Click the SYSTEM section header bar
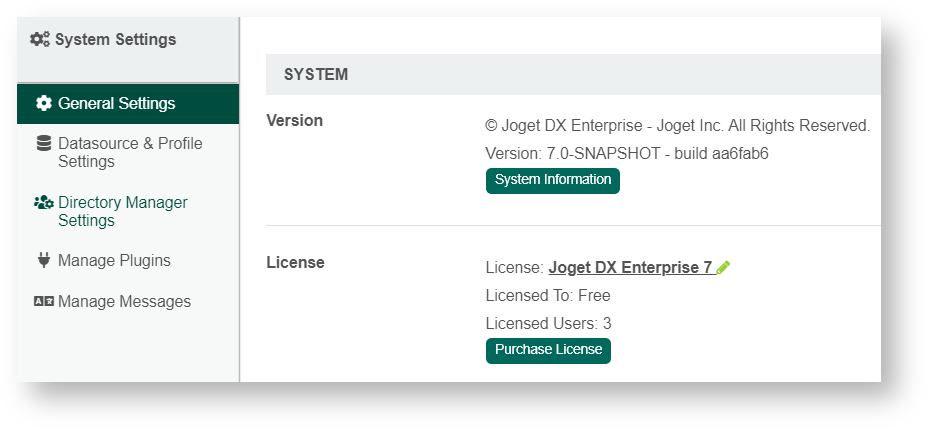 pos(572,75)
